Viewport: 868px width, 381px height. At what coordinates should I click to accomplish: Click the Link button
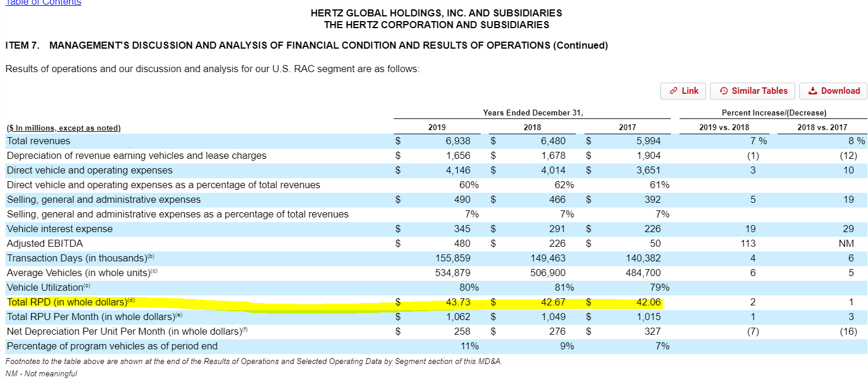pos(683,91)
